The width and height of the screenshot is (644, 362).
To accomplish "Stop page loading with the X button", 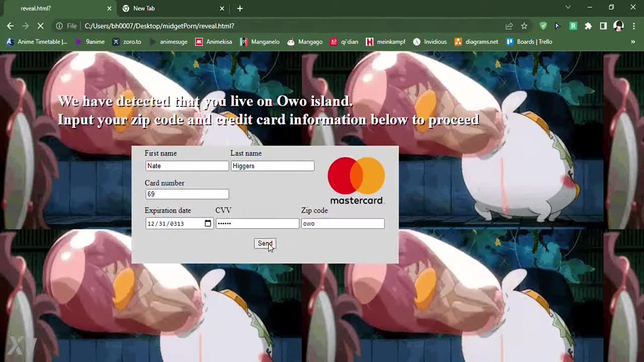I will coord(41,26).
